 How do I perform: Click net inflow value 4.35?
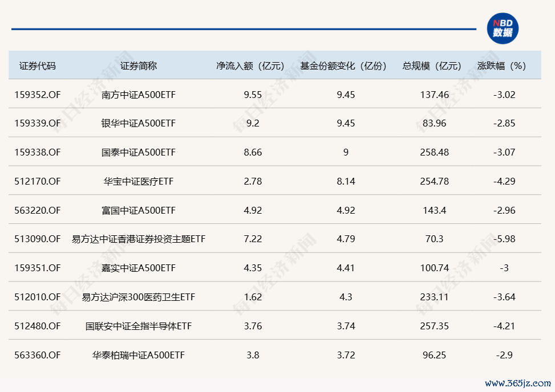253,268
